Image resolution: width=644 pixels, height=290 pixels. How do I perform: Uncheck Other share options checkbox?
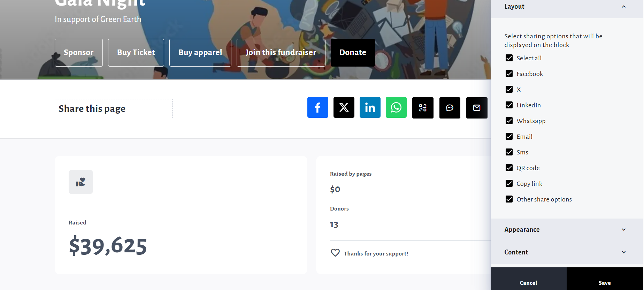pyautogui.click(x=509, y=199)
